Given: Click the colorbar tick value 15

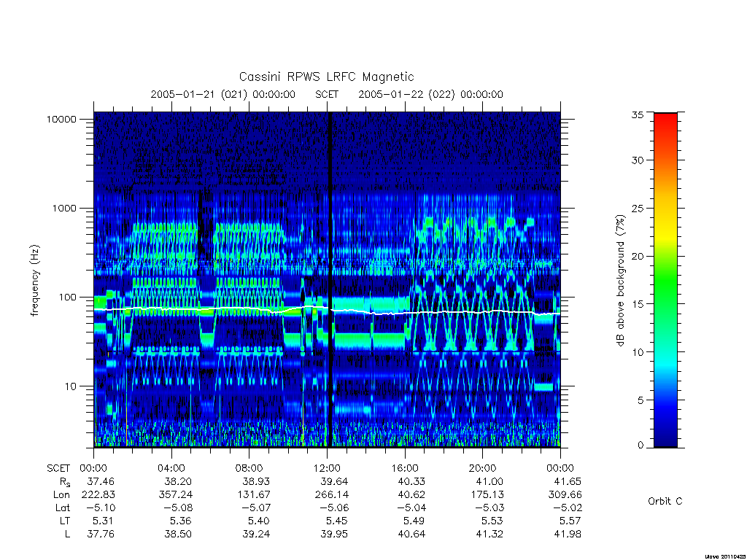Looking at the screenshot, I should click(x=638, y=304).
